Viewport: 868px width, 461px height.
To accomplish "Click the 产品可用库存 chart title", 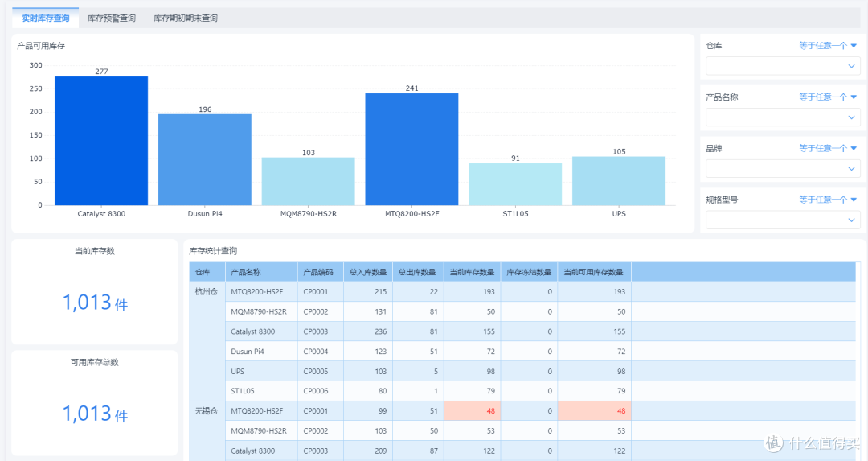I will point(41,46).
